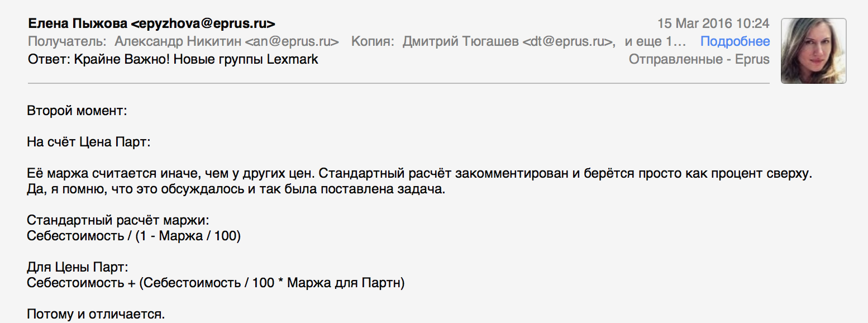
Task: Click the formula ending "Маржа для Партн)"
Action: click(216, 283)
